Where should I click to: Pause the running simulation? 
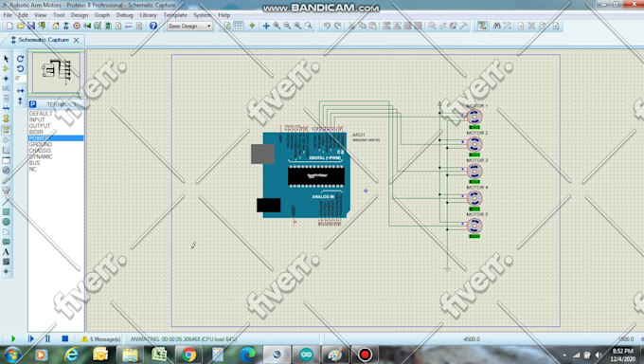point(47,338)
